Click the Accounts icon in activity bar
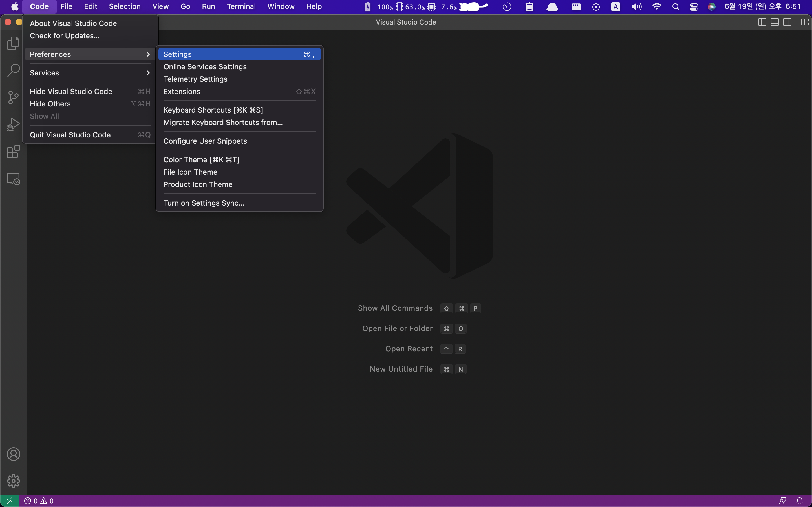The width and height of the screenshot is (812, 507). [14, 454]
